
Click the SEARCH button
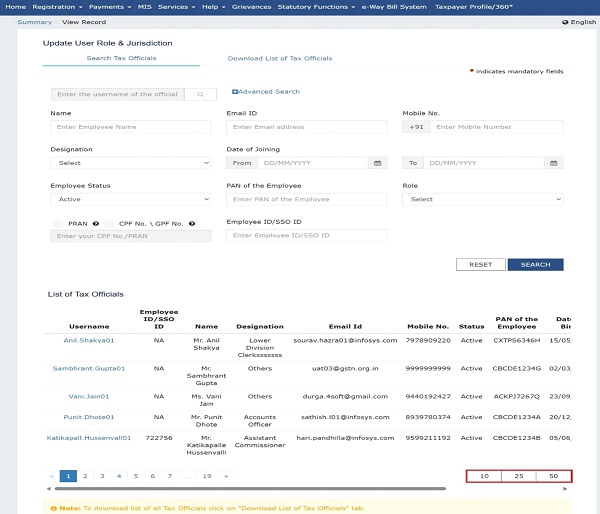535,264
